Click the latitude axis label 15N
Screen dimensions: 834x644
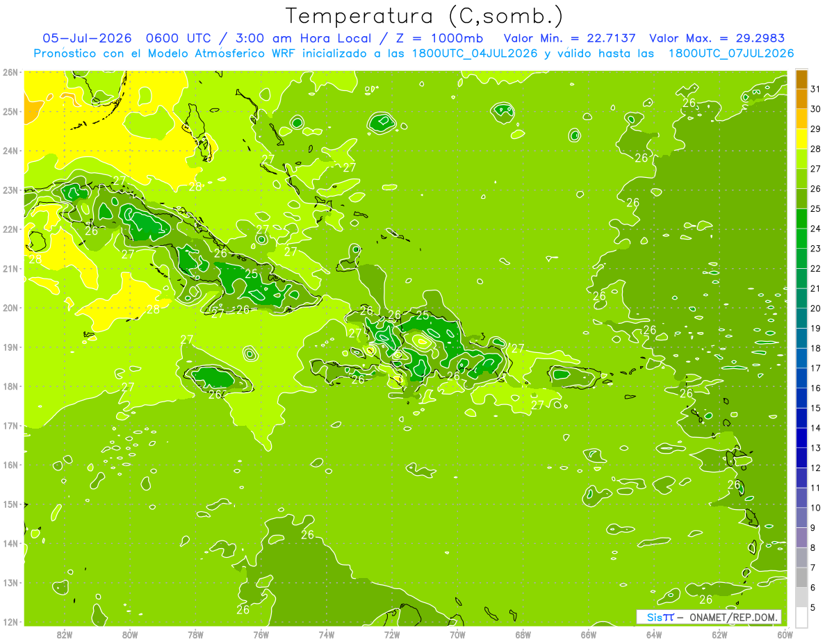pyautogui.click(x=10, y=504)
